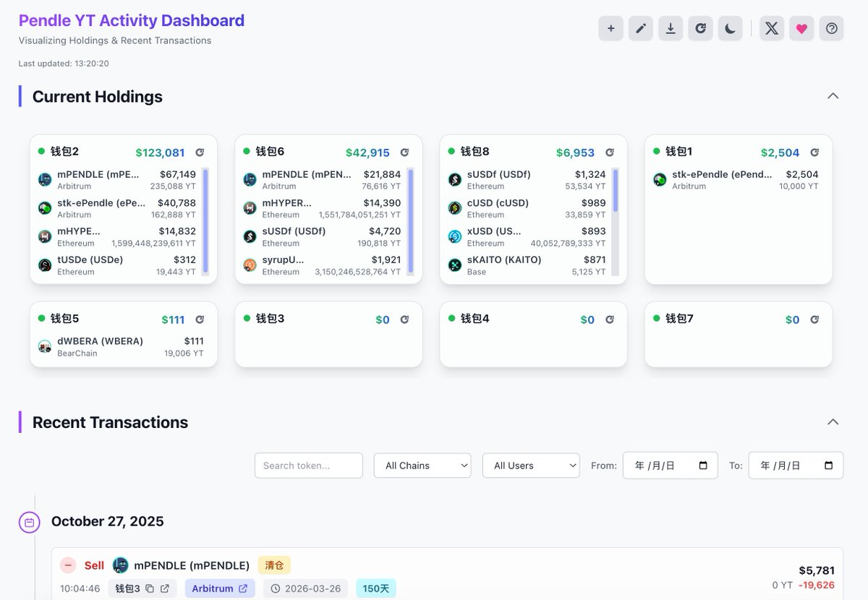
Task: Toggle dark mode with the moon icon
Action: [x=730, y=29]
